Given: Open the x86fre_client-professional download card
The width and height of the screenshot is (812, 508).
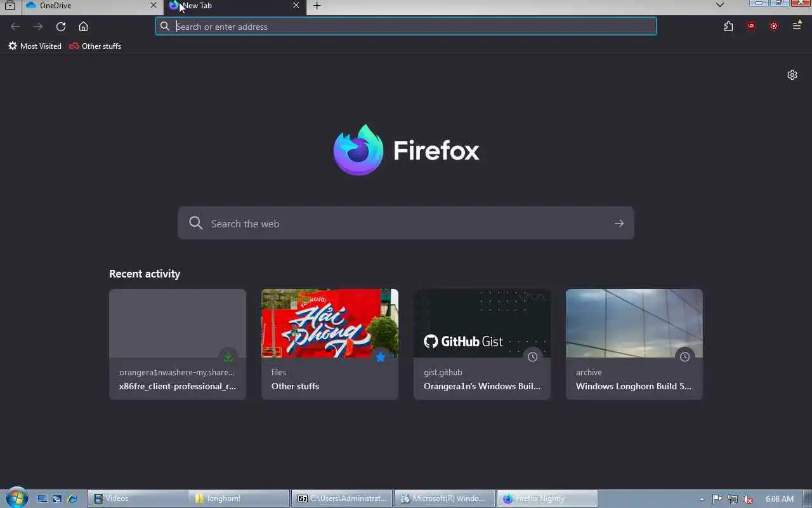Looking at the screenshot, I should (178, 344).
